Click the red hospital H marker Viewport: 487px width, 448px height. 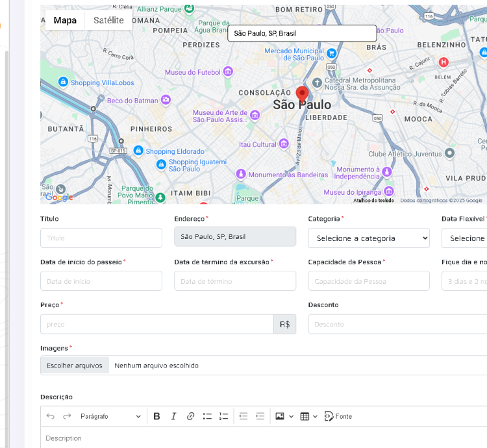443,62
